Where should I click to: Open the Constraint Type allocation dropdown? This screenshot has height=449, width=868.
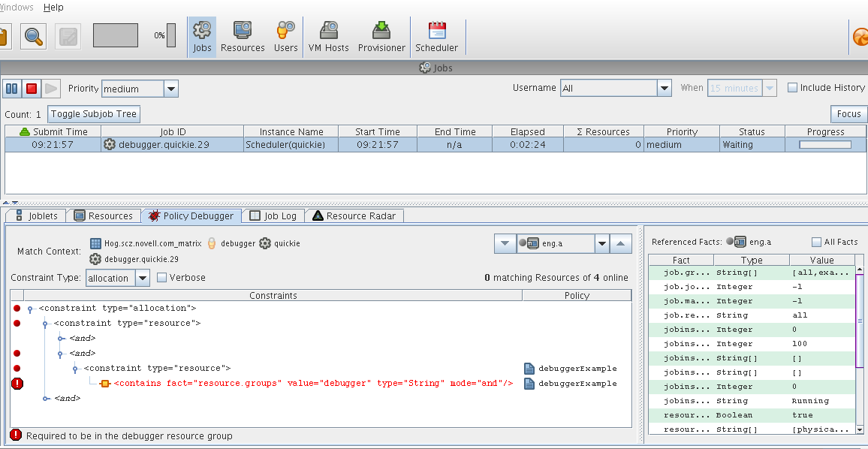(142, 278)
